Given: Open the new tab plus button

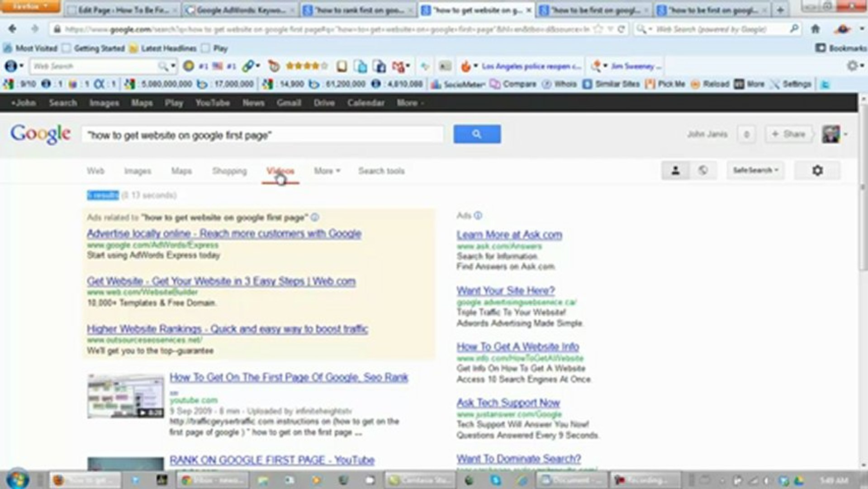Looking at the screenshot, I should point(780,10).
